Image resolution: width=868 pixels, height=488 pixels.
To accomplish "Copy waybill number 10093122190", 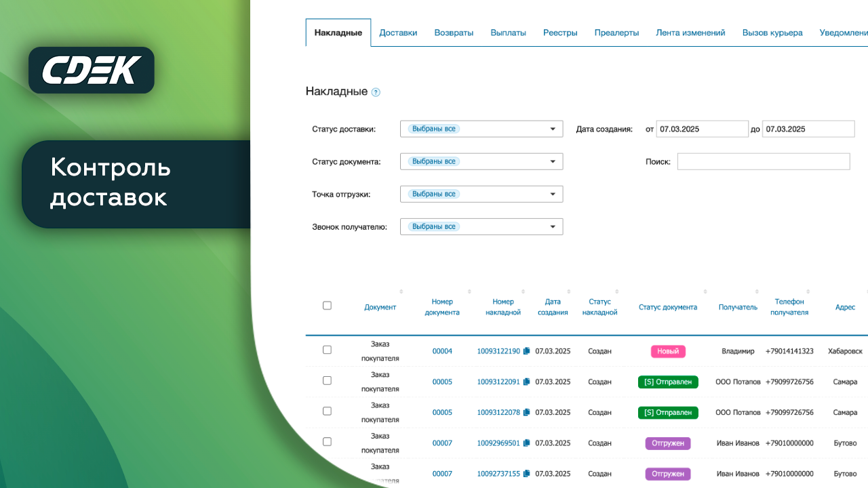I will [526, 351].
